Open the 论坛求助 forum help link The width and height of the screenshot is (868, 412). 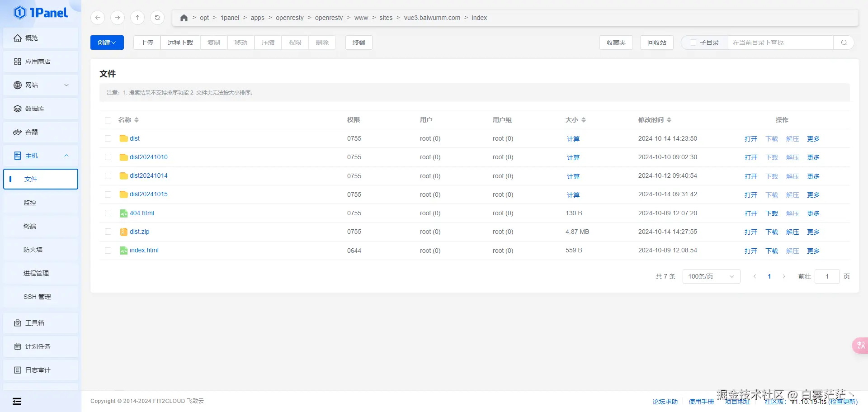click(x=665, y=402)
